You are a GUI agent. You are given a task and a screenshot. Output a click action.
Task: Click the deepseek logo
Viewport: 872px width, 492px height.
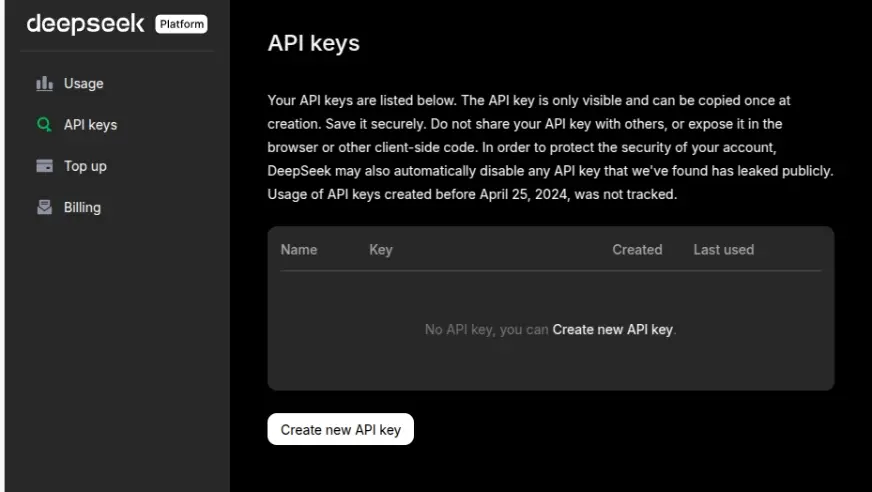pos(85,23)
